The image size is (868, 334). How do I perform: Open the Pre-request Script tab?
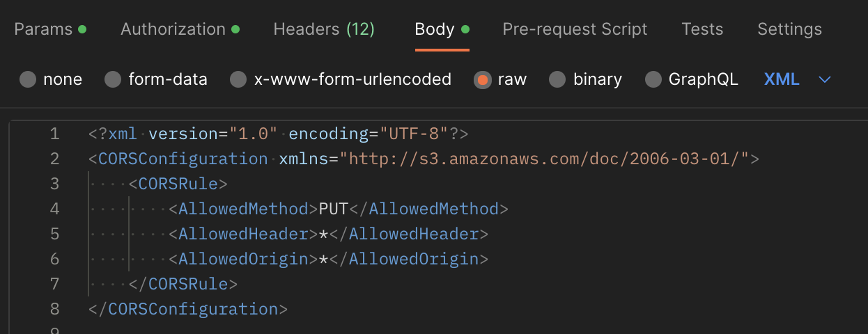pos(575,29)
